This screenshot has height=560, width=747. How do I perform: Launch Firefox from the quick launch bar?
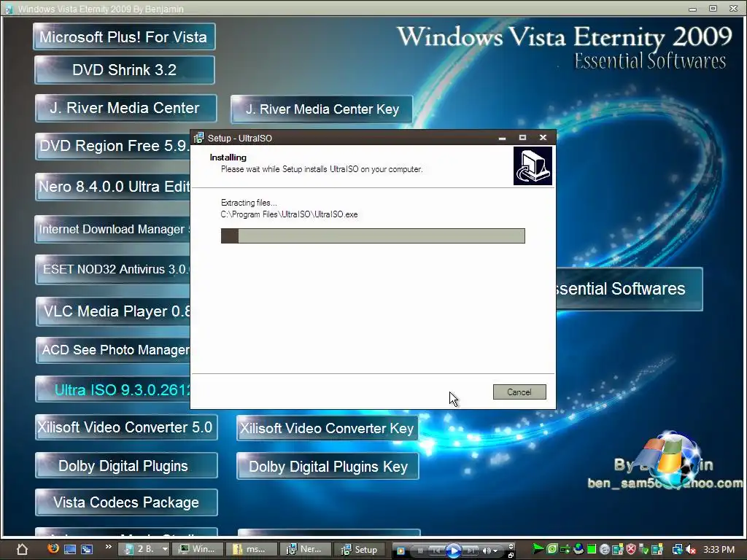pyautogui.click(x=53, y=548)
